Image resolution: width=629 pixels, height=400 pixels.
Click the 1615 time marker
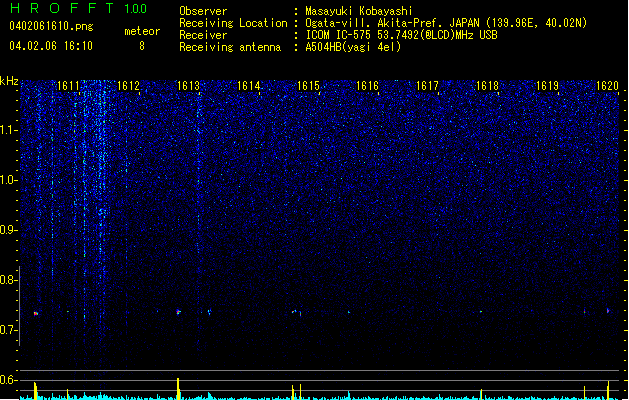coord(308,86)
